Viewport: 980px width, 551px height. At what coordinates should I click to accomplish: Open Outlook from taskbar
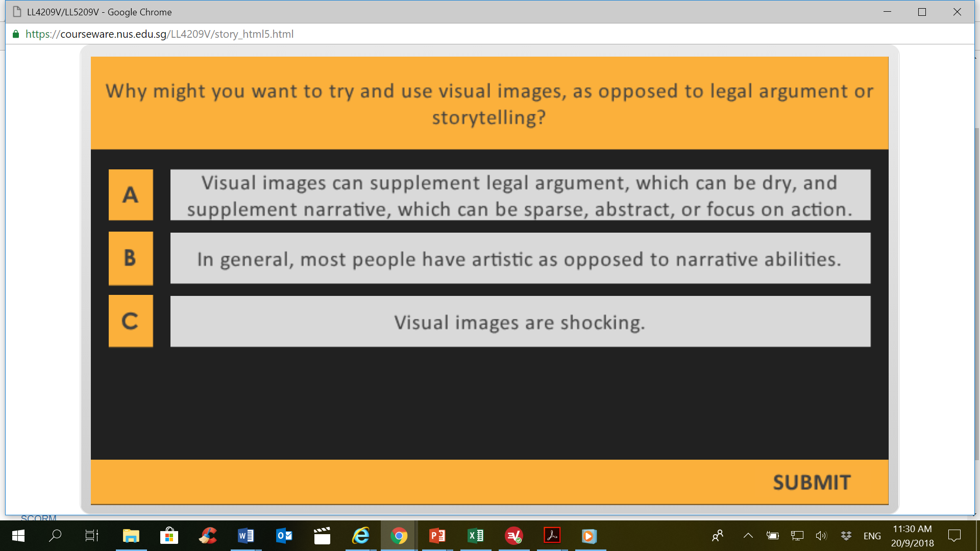pyautogui.click(x=284, y=536)
